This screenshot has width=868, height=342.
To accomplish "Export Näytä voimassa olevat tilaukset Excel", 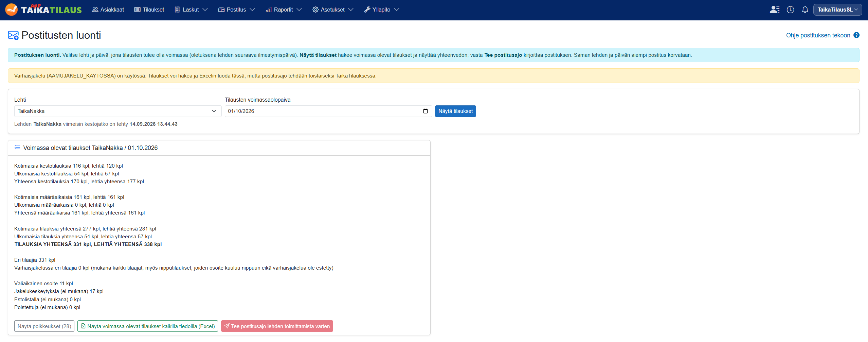I will [x=148, y=326].
